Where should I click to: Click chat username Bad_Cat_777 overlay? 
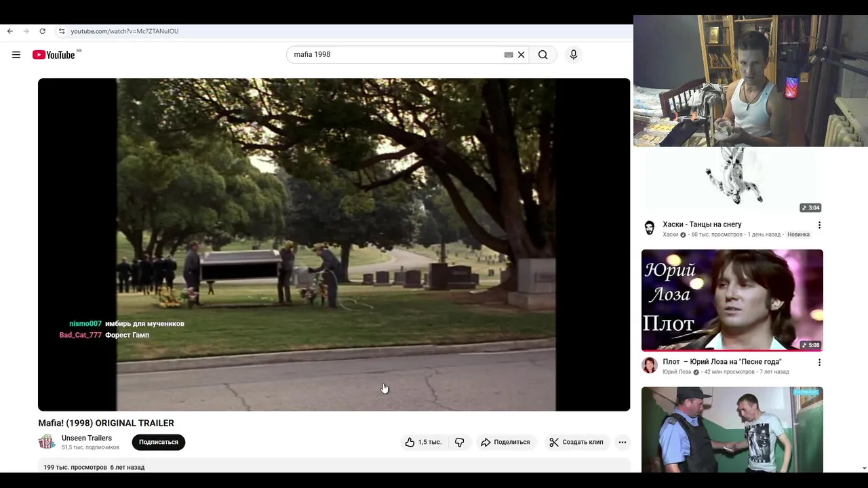point(80,335)
